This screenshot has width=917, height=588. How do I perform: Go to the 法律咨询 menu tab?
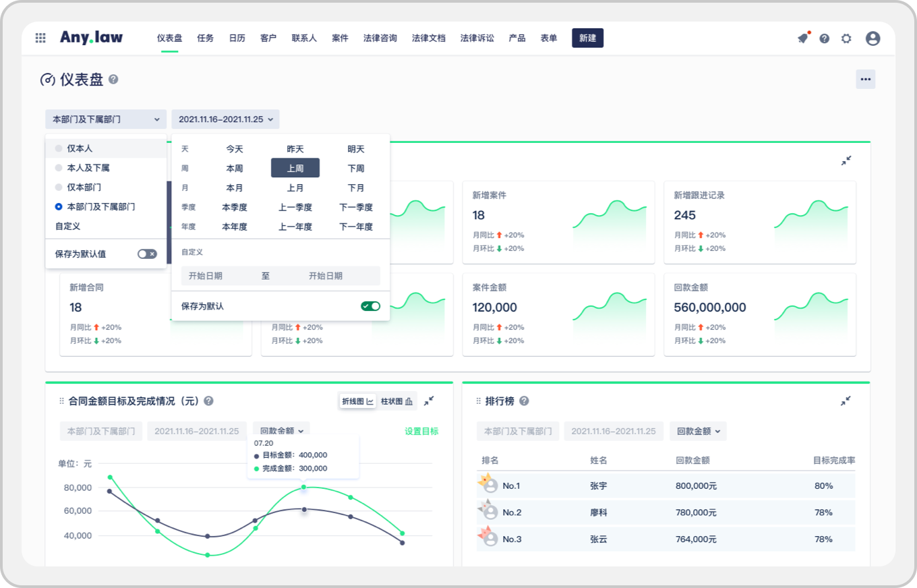point(380,38)
